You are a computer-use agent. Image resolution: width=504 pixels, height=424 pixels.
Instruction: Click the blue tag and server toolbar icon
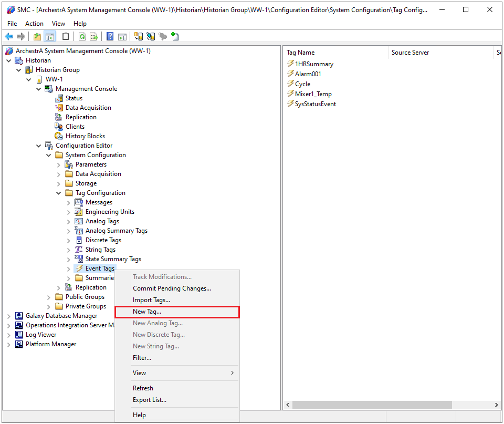coord(151,37)
